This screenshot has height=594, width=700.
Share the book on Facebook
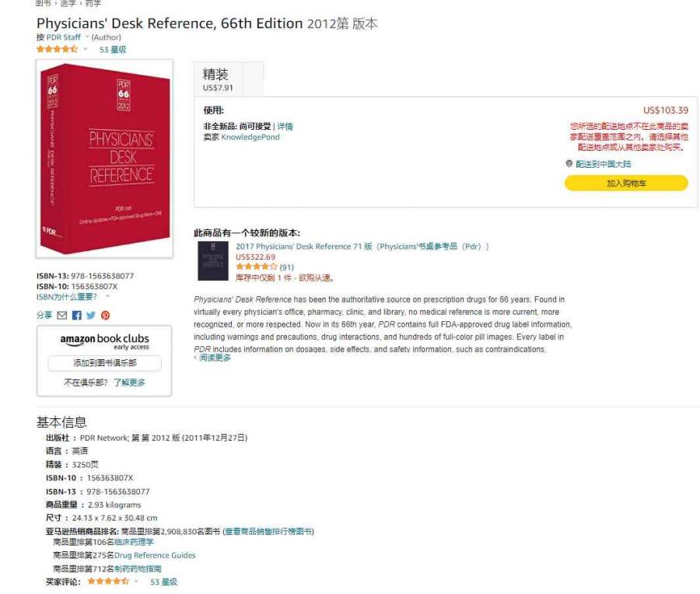[77, 315]
